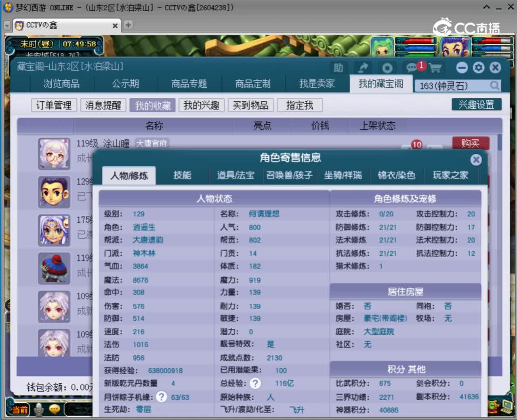Click 兴趣设置 button

[477, 105]
